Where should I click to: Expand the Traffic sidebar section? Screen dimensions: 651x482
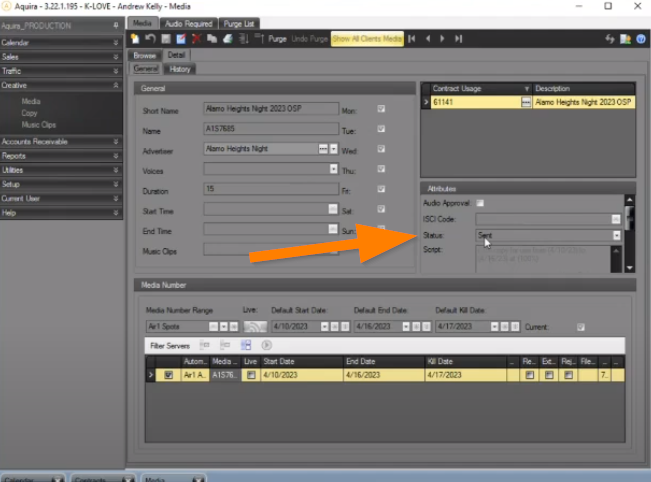(x=116, y=71)
